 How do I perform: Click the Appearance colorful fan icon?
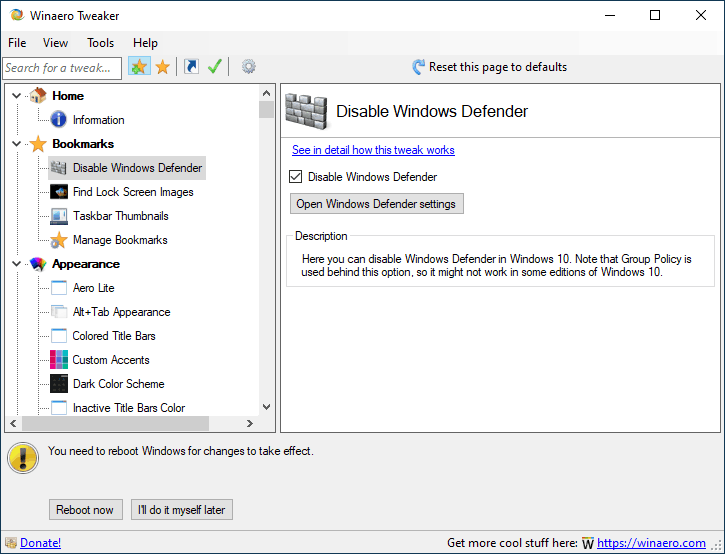point(38,264)
